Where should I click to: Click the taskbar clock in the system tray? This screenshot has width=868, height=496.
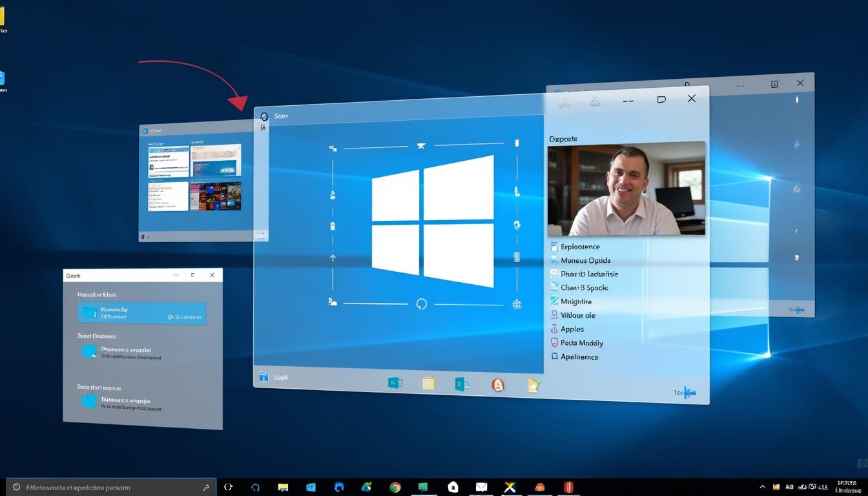(x=846, y=486)
